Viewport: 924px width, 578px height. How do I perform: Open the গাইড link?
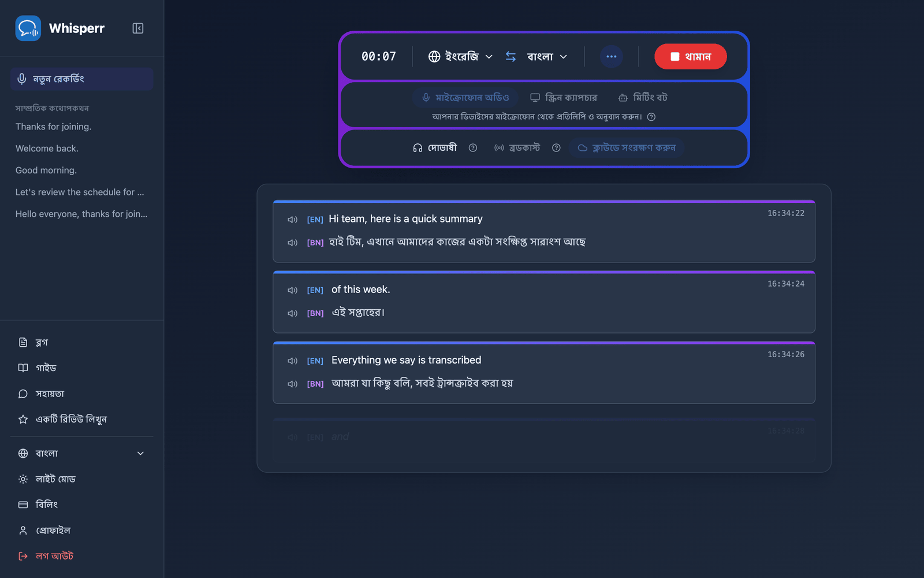point(81,368)
